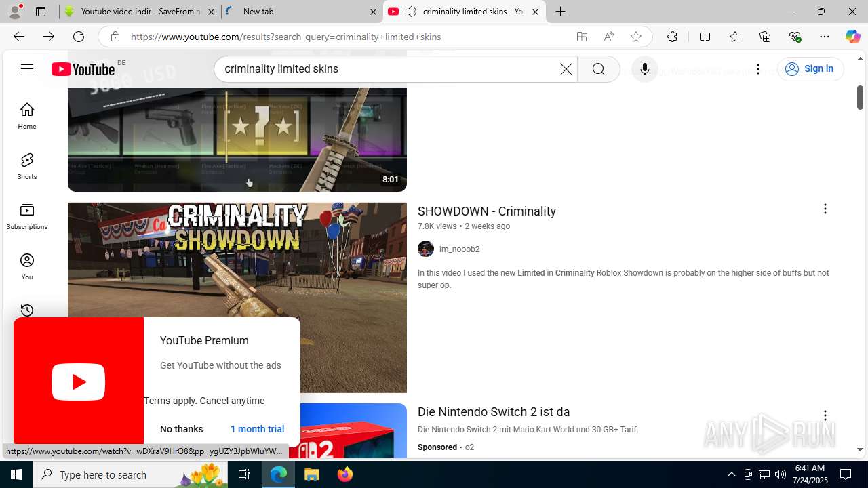Switch to Youtube video indir SaveFrom tab
Viewport: 868px width, 488px height.
click(x=140, y=12)
